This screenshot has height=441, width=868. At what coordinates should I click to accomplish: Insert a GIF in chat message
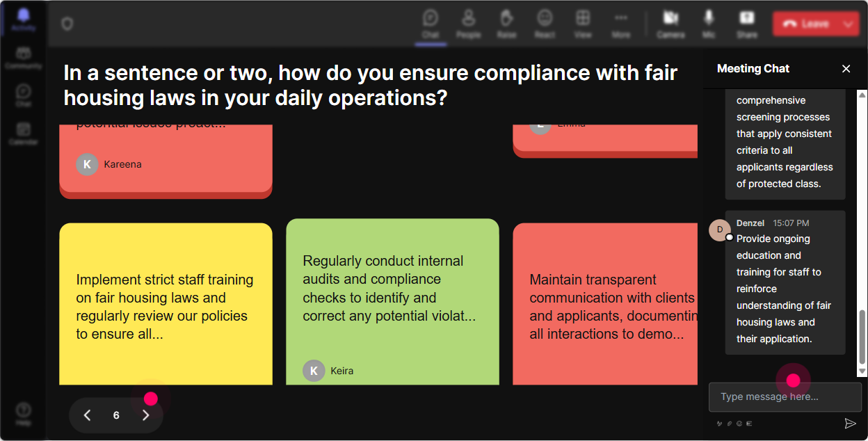pos(749,424)
